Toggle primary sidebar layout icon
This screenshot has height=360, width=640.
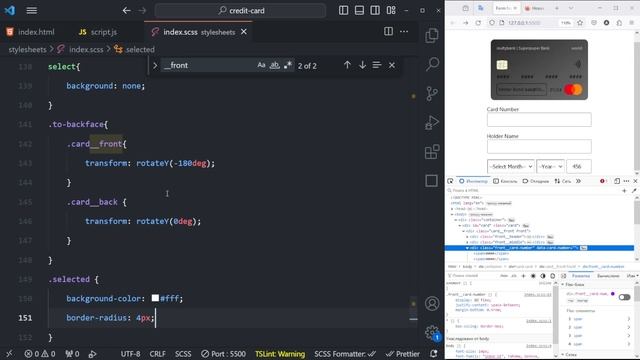[344, 10]
